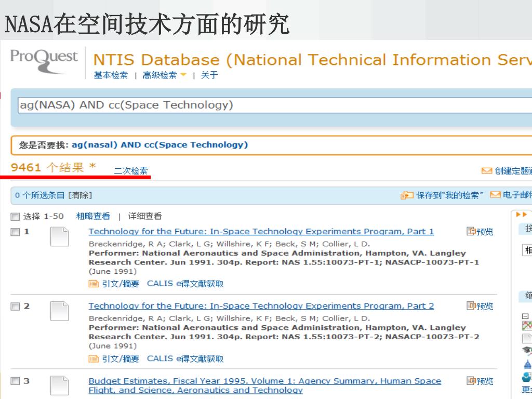The width and height of the screenshot is (532, 399).
Task: Open CALIS e得文献获取 for result 2
Action: tap(185, 358)
